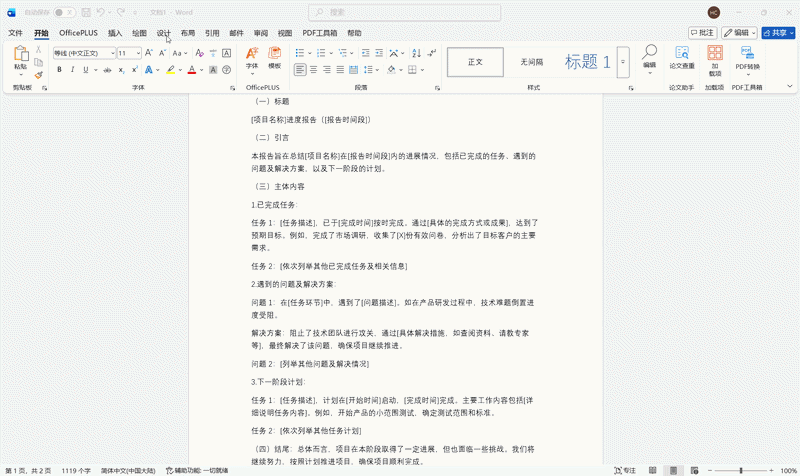The image size is (800, 476).
Task: Toggle left text alignment
Action: click(300, 70)
